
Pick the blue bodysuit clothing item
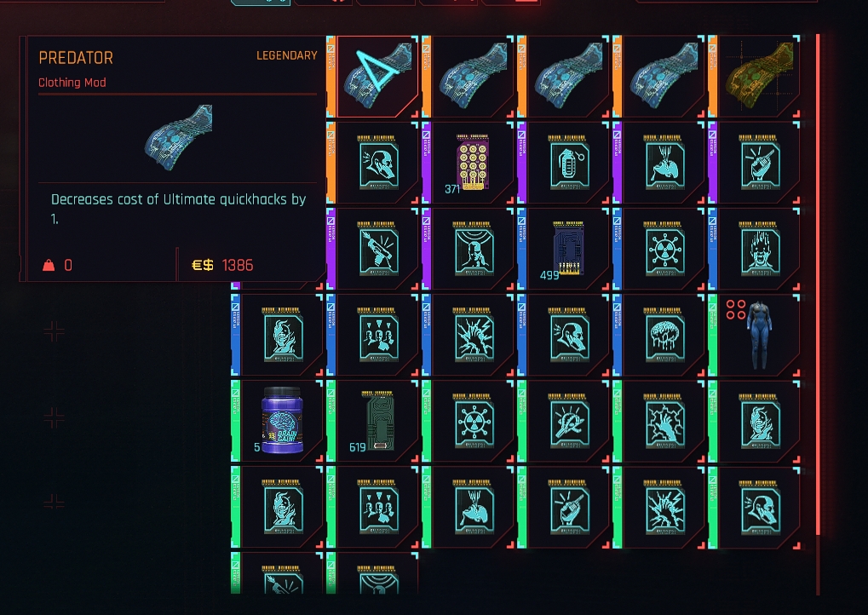pos(759,335)
